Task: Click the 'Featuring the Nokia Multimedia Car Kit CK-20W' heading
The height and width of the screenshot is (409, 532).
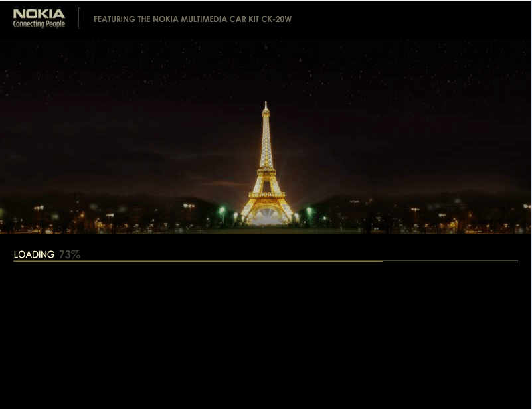Action: [193, 19]
